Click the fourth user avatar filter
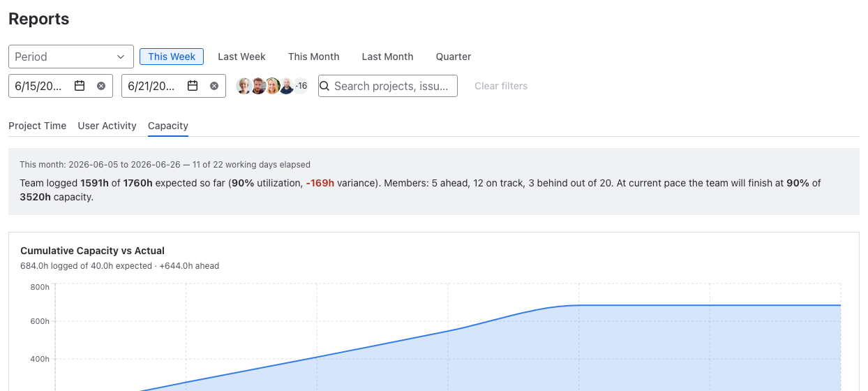Screen dimensions: 868x391 (x=286, y=86)
